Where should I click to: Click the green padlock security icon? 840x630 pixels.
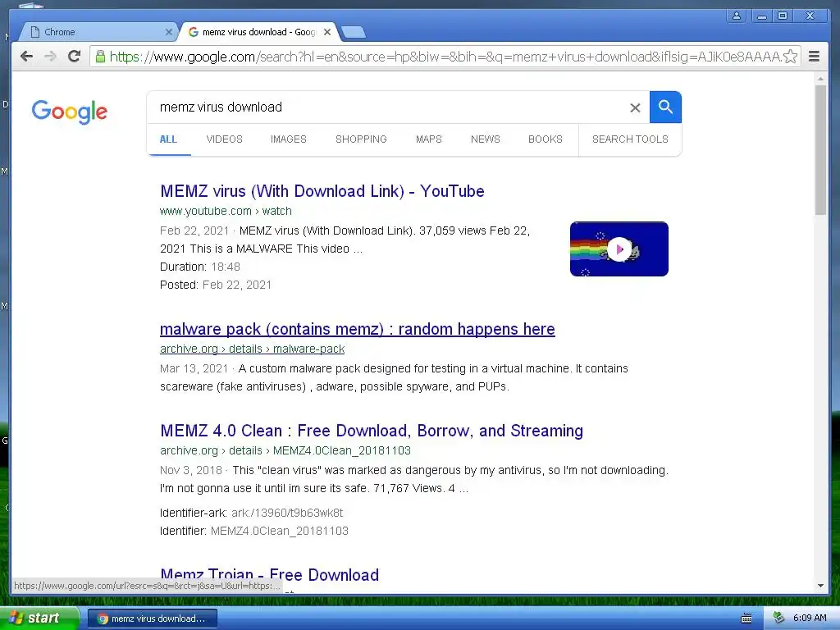[x=100, y=57]
